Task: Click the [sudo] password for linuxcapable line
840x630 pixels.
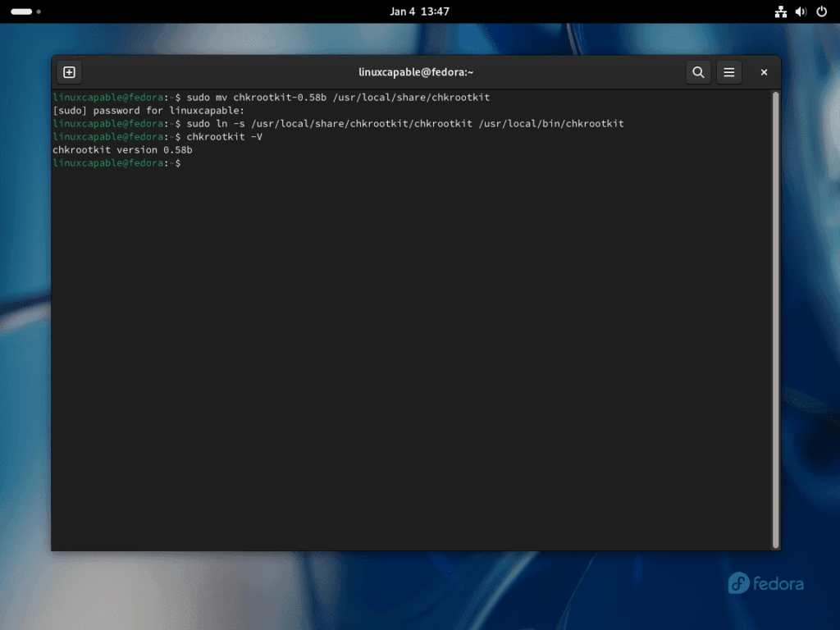Action: pyautogui.click(x=148, y=110)
